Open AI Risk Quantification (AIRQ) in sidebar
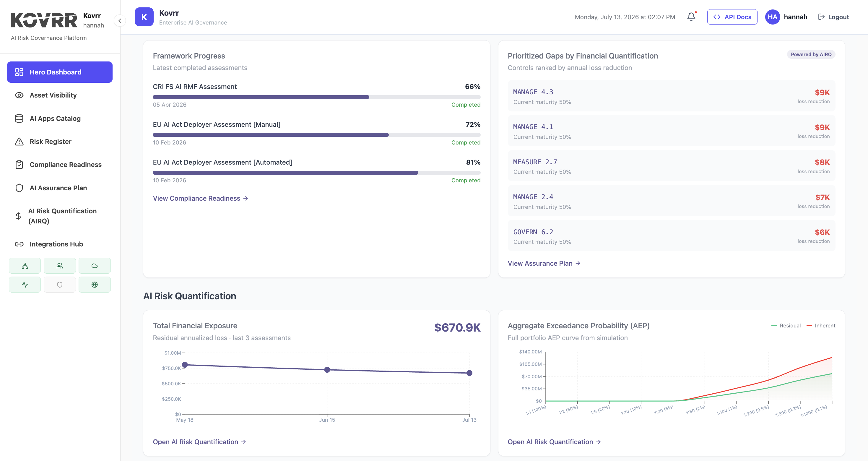The image size is (868, 461). tap(60, 216)
